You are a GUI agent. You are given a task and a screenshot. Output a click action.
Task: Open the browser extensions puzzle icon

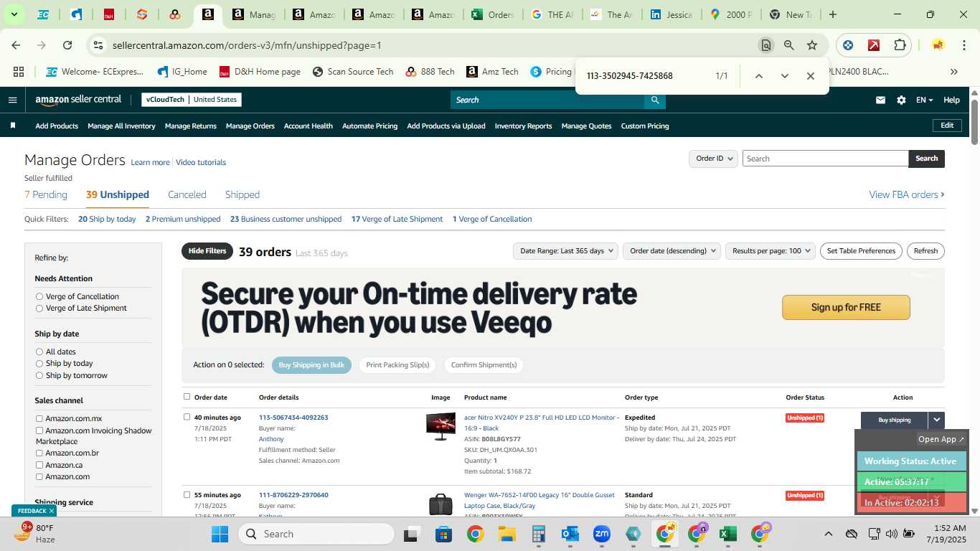[900, 45]
